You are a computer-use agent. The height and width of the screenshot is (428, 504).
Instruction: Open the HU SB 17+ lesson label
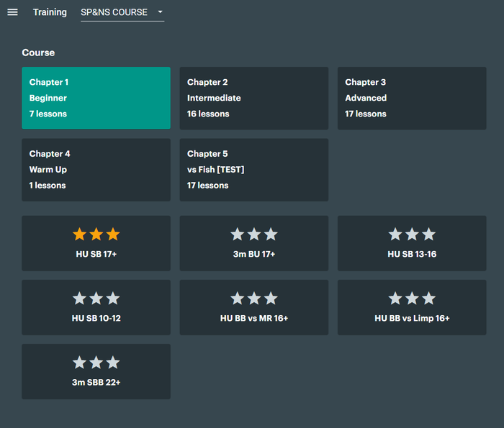(96, 254)
